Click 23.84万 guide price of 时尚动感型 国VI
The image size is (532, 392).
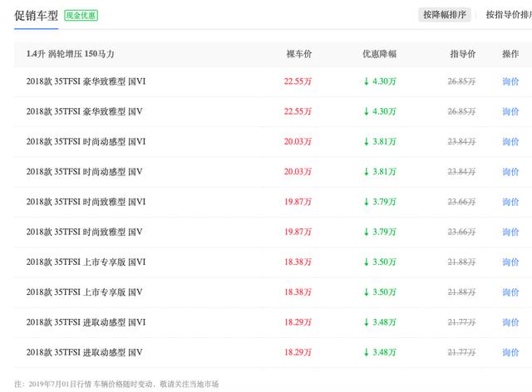coord(462,142)
